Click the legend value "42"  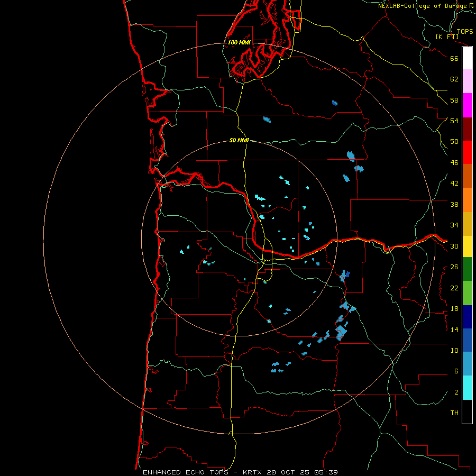[454, 184]
